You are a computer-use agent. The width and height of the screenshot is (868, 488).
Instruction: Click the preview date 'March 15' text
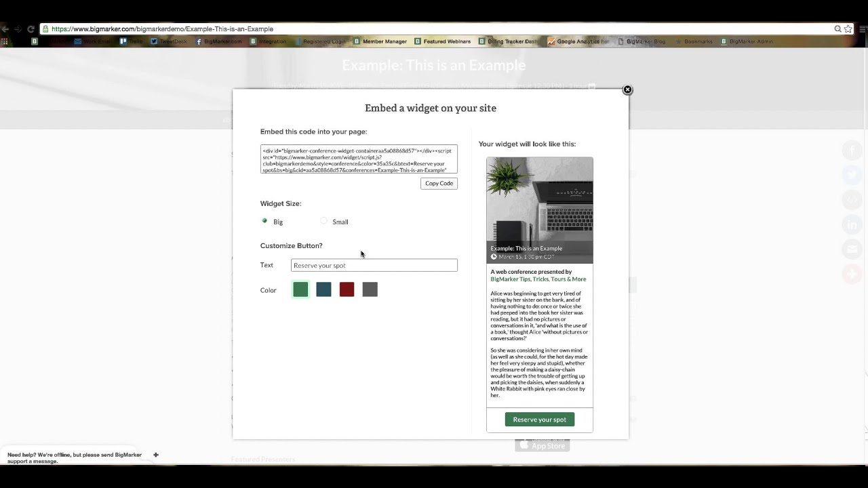[x=526, y=257]
